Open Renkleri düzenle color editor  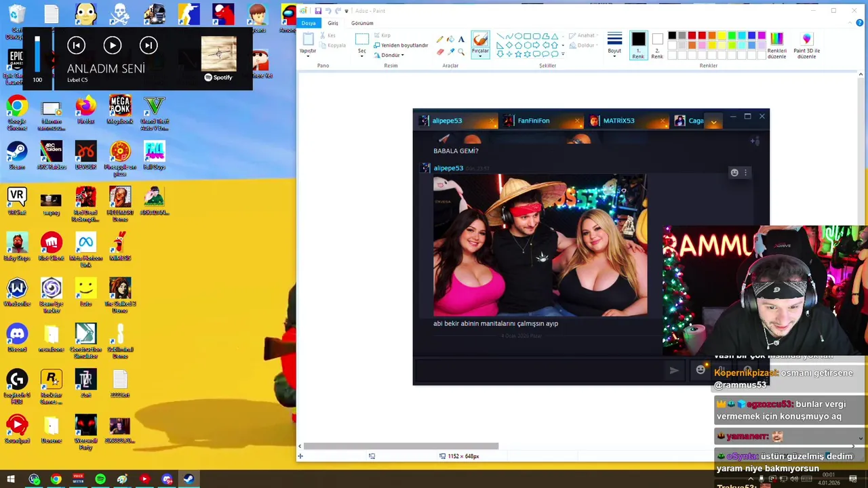776,45
